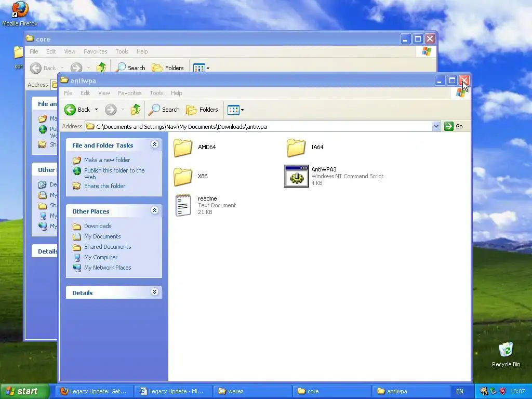
Task: Switch to Legacy Update - Mi... taskbar item
Action: pyautogui.click(x=172, y=391)
